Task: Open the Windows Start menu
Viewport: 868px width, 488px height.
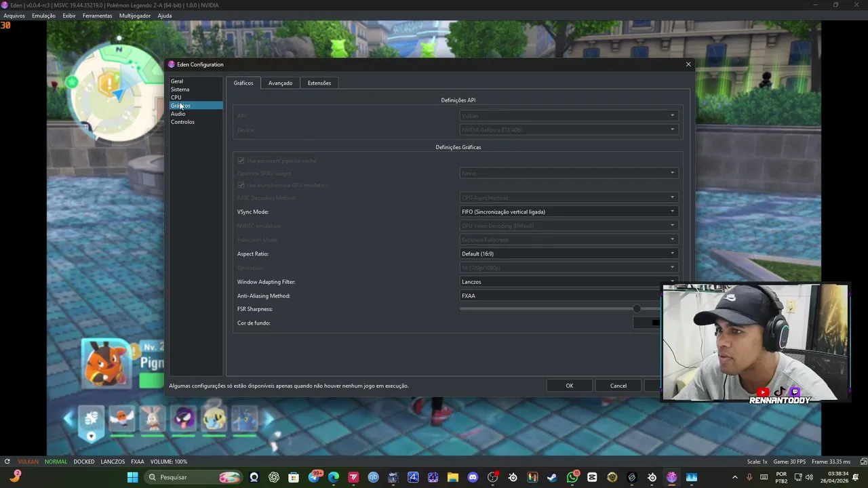Action: (133, 477)
